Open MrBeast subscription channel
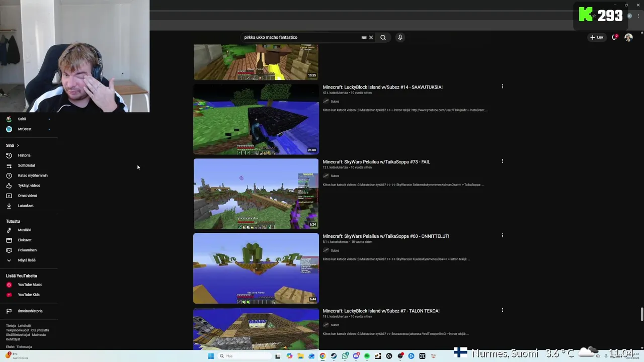This screenshot has height=362, width=644. [x=24, y=129]
